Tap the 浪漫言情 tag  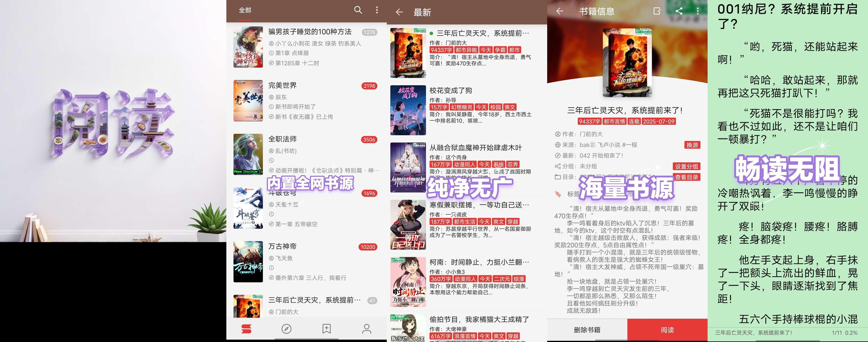pos(465,336)
